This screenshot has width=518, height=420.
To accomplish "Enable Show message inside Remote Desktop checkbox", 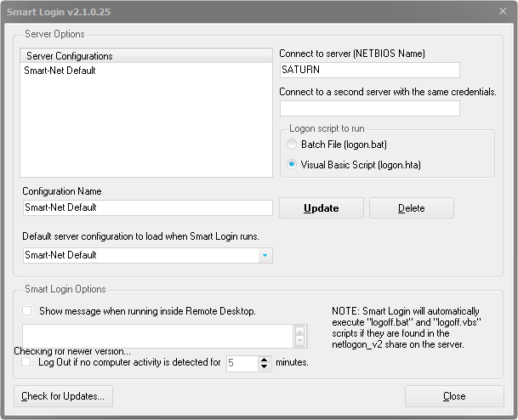I will point(26,310).
